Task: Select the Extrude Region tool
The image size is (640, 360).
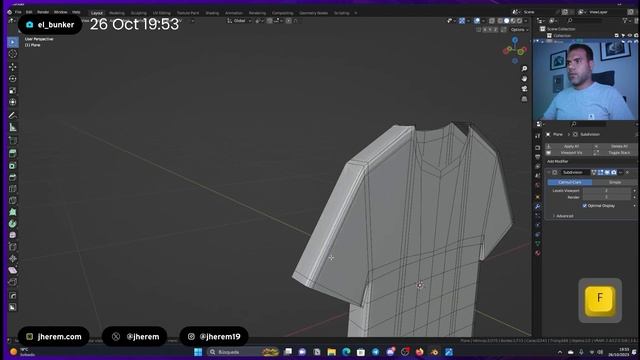Action: (13, 153)
